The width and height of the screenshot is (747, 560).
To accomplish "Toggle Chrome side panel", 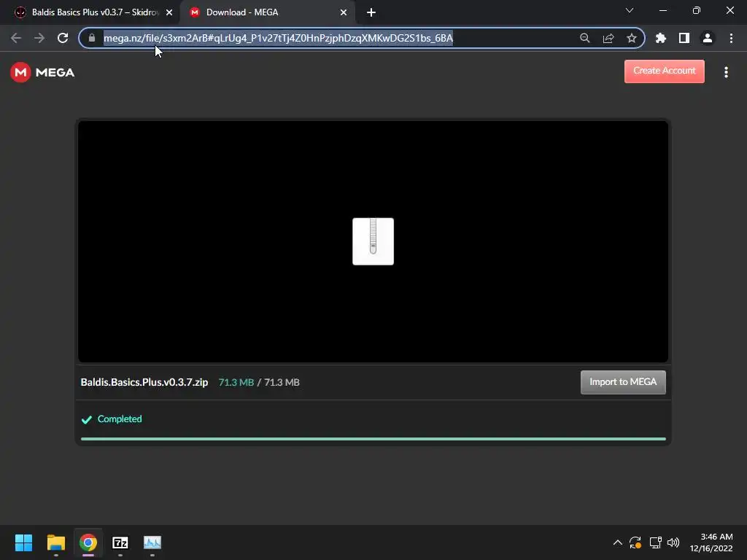I will (684, 38).
